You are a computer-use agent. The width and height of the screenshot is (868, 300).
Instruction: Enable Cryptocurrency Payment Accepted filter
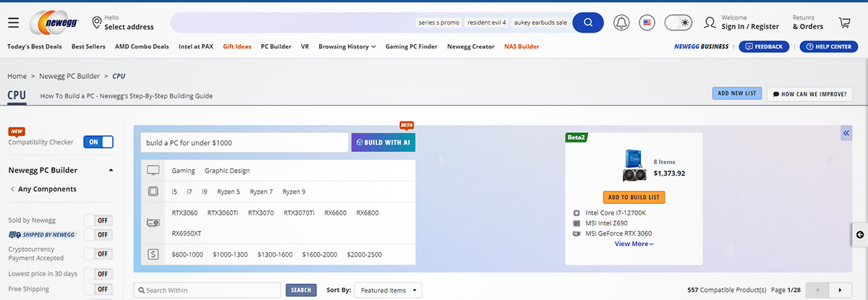tap(98, 254)
